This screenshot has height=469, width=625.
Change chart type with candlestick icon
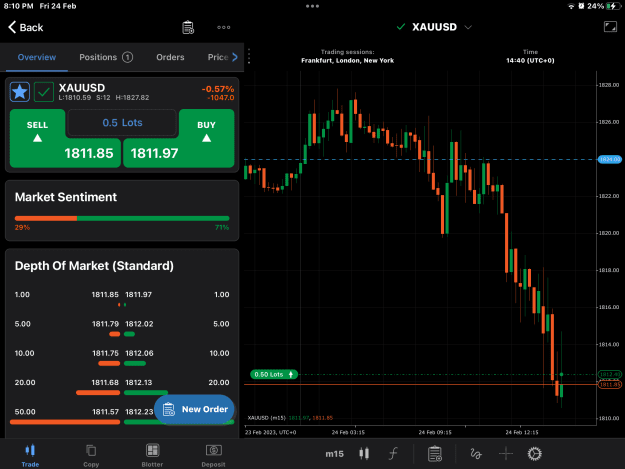coord(364,453)
